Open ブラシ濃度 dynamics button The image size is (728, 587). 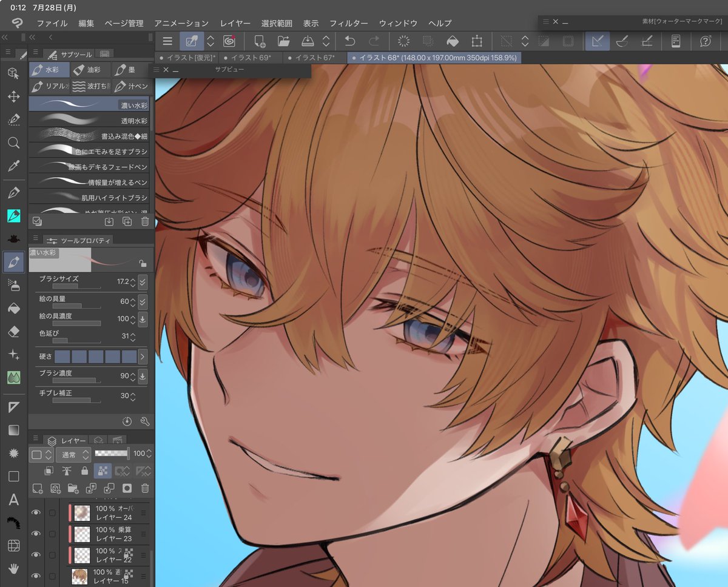coord(143,376)
